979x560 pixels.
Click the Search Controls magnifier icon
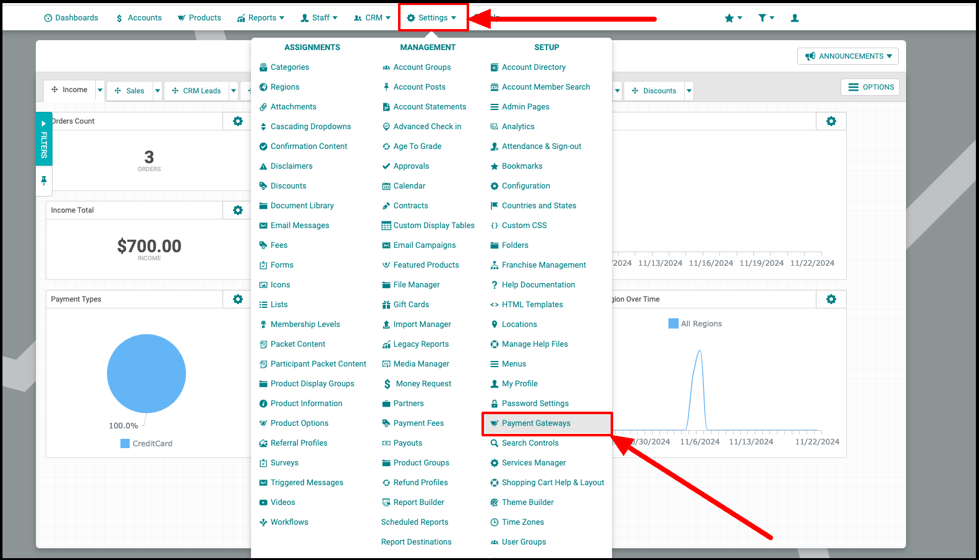(494, 443)
